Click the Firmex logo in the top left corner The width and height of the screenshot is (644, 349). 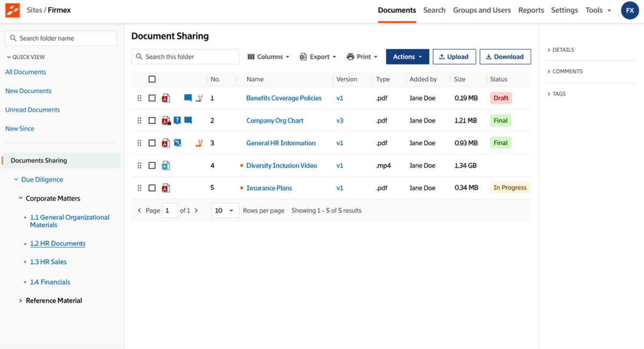12,10
